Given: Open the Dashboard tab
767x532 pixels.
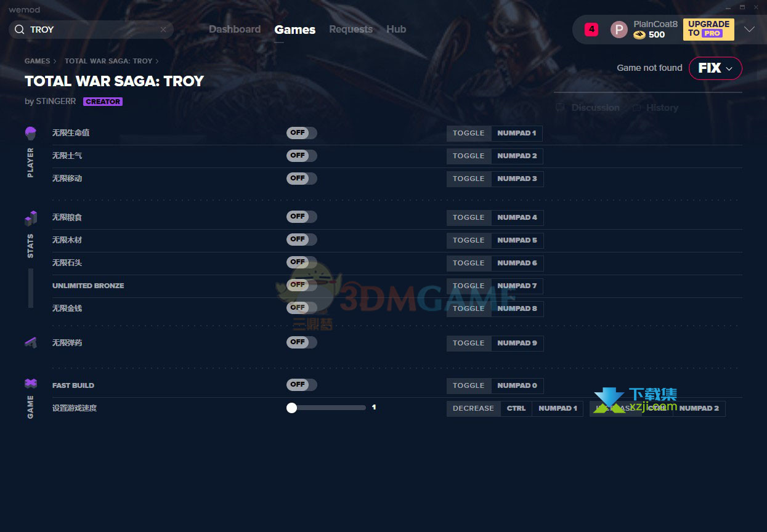Looking at the screenshot, I should [x=235, y=30].
